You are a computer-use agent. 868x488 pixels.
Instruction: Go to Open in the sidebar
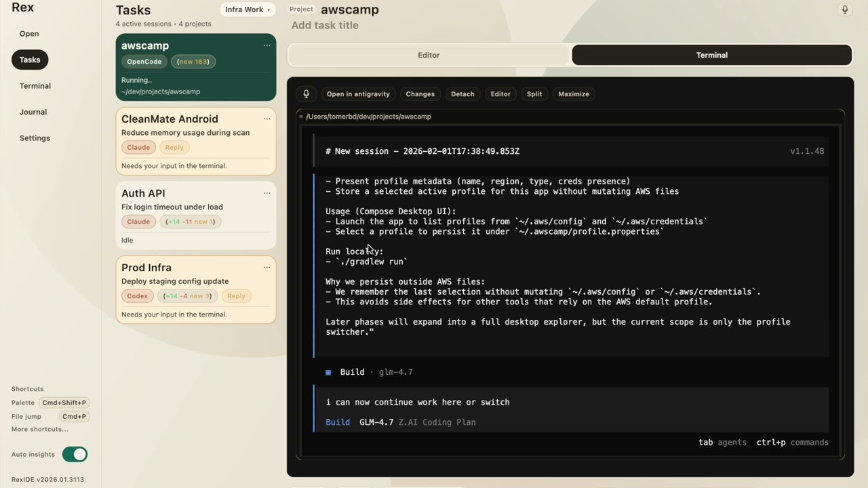pyautogui.click(x=29, y=34)
